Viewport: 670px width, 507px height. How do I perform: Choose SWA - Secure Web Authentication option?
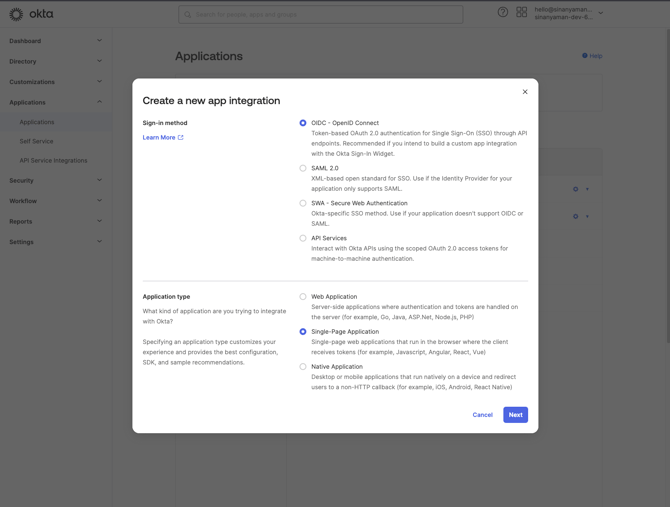click(x=303, y=203)
